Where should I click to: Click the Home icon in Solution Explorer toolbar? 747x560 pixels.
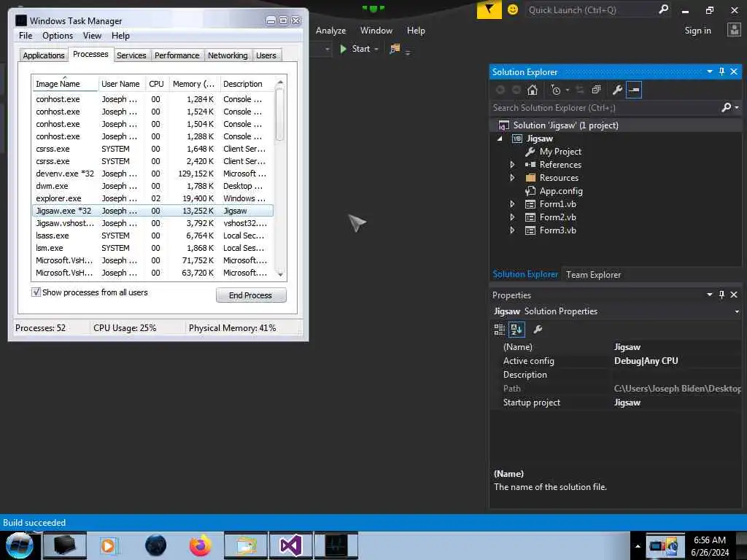coord(532,90)
